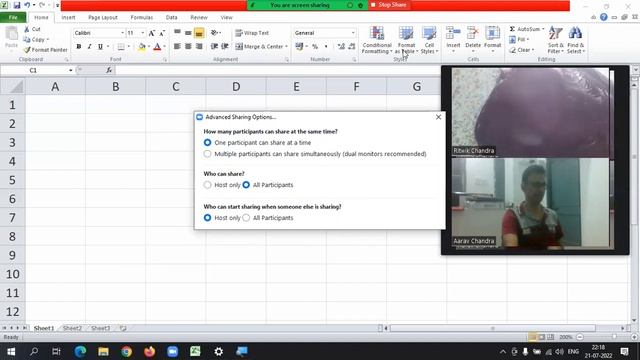Switch to the Insert ribbon tab

(68, 18)
